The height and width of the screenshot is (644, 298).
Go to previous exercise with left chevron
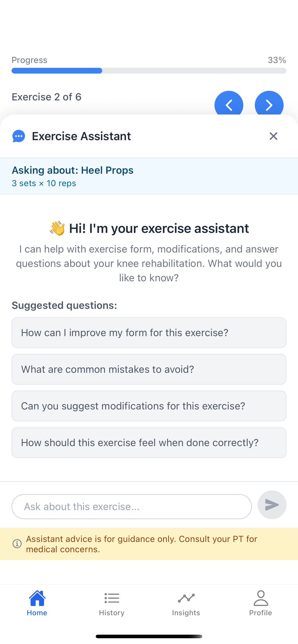tap(229, 105)
